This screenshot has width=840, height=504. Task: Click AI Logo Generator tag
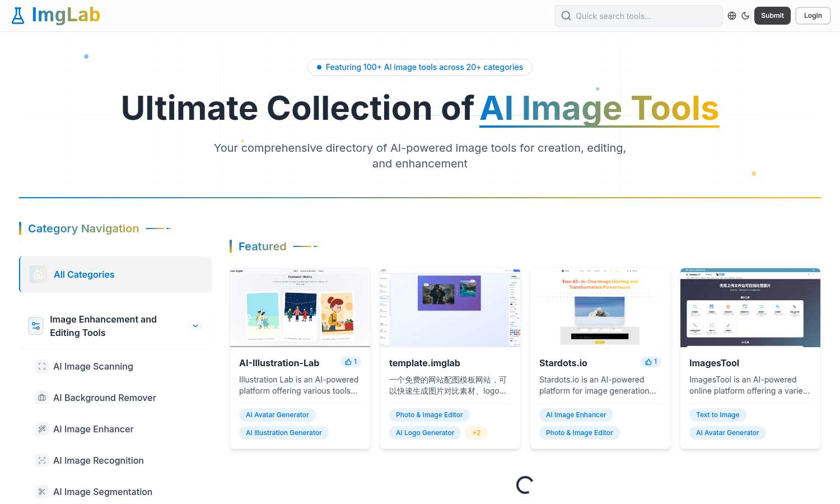[425, 433]
